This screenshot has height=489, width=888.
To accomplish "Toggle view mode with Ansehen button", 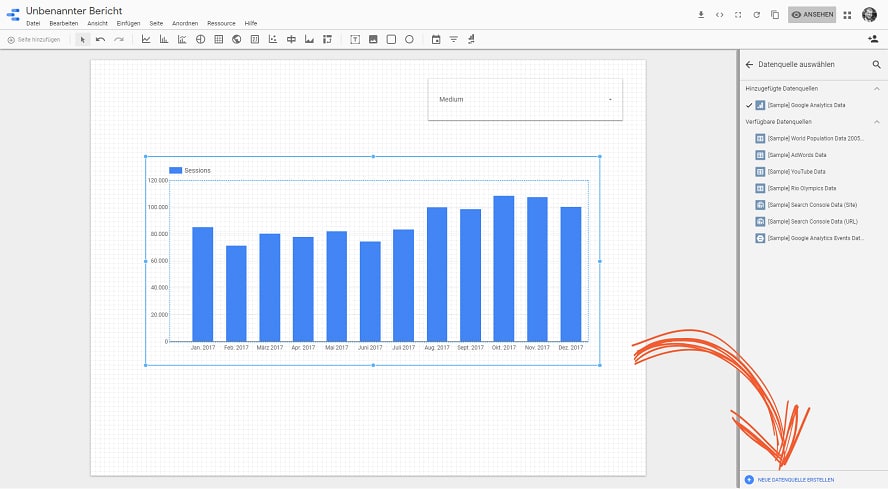I will [x=812, y=15].
